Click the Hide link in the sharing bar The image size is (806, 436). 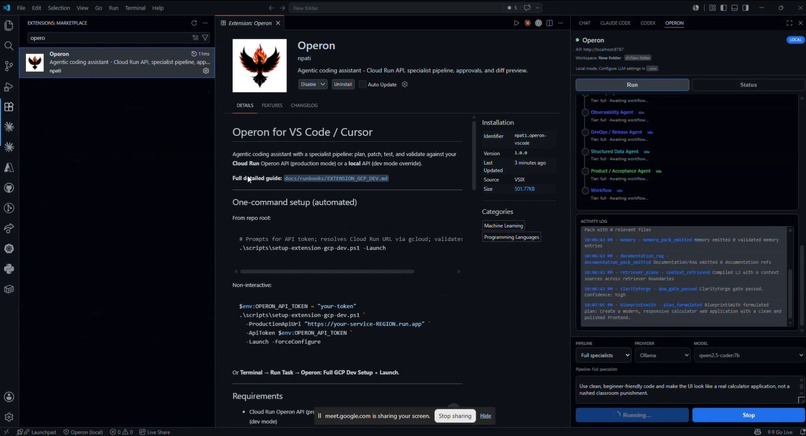[485, 416]
